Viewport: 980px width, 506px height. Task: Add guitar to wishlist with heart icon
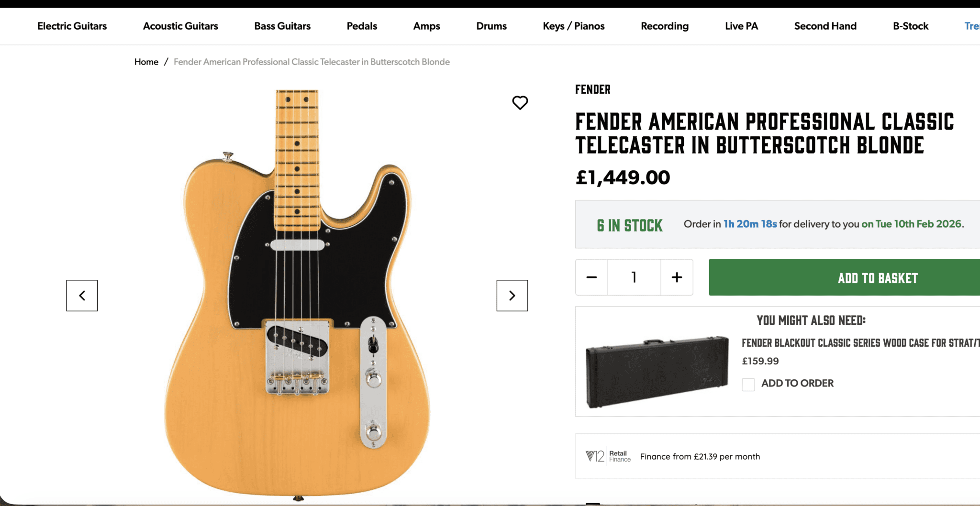pos(520,102)
